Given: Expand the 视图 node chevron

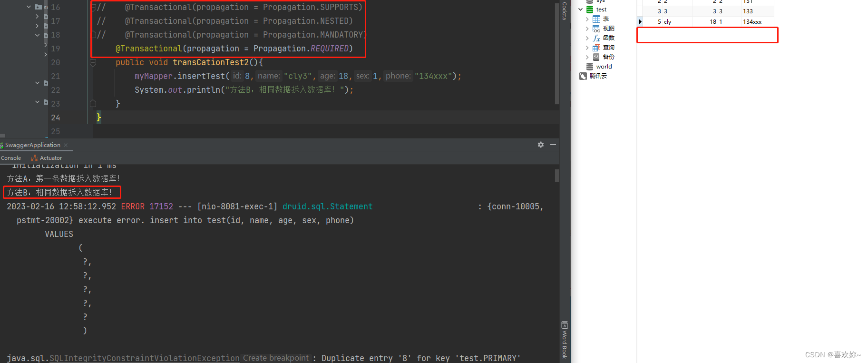Looking at the screenshot, I should [587, 29].
